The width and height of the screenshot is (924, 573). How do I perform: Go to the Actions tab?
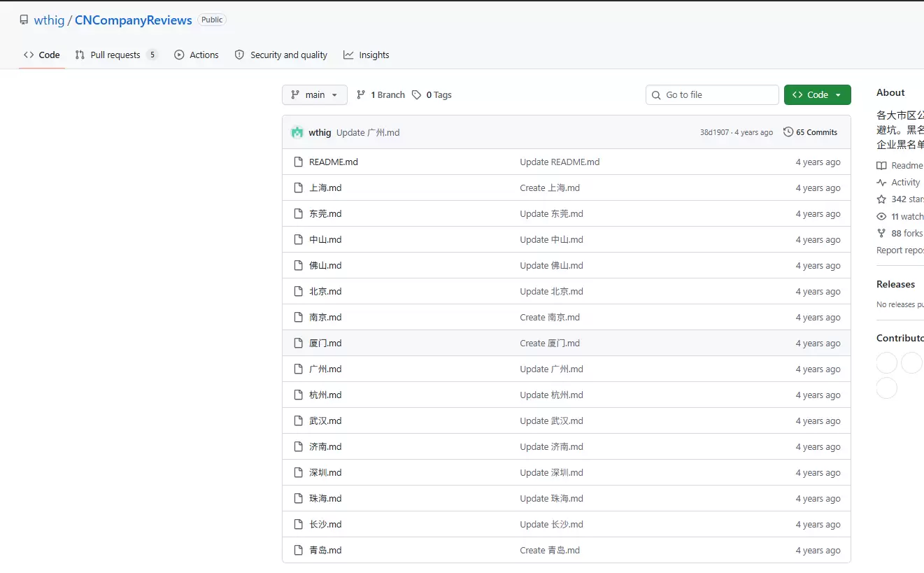tap(197, 55)
